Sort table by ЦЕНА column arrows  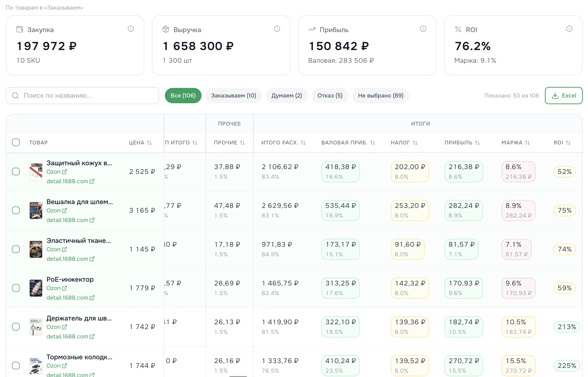click(149, 143)
